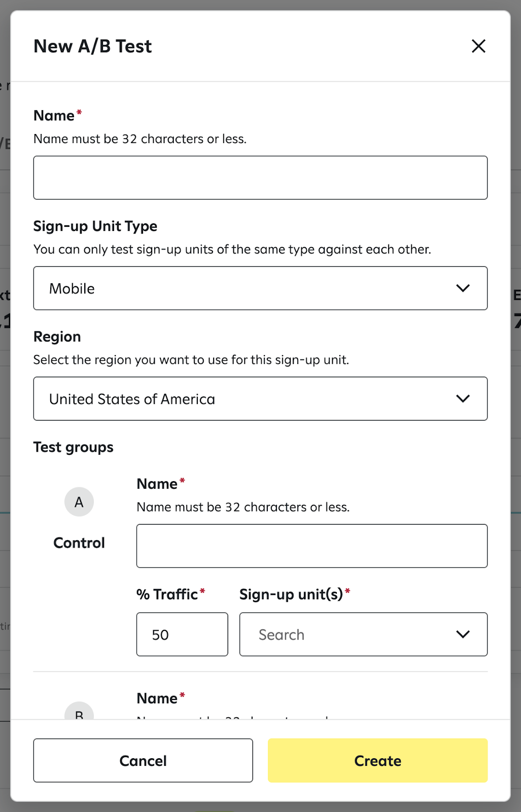Click the chevron arrow beside United States of America

[463, 399]
